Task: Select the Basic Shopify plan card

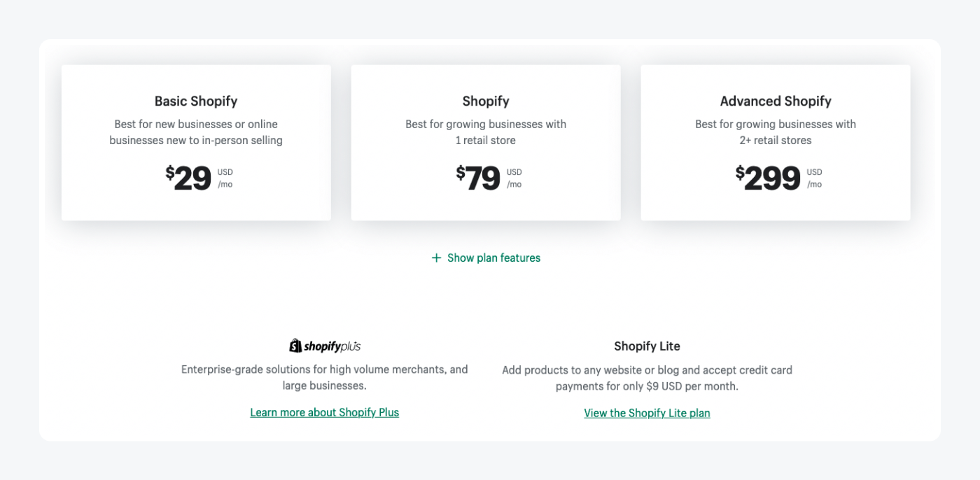Action: (x=196, y=142)
